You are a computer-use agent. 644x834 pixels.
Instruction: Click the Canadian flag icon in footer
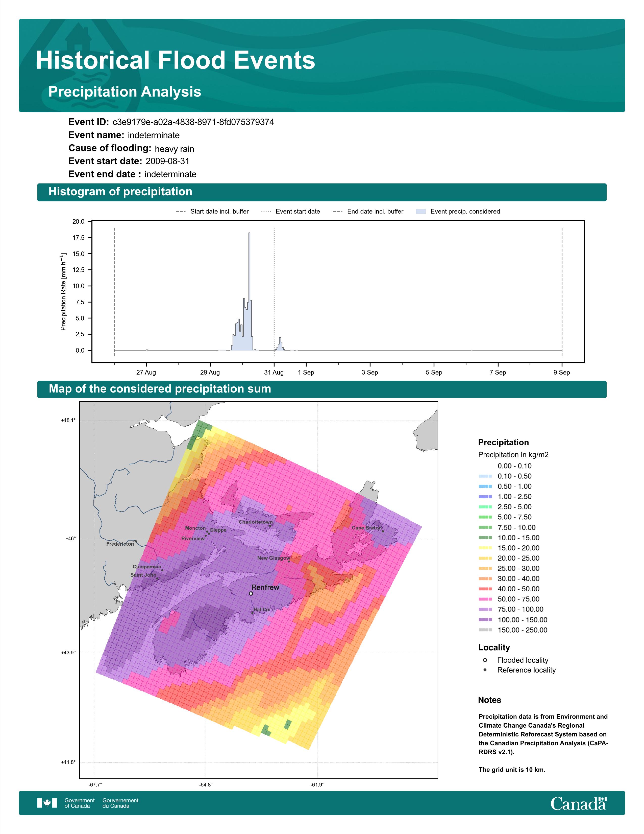pos(47,803)
